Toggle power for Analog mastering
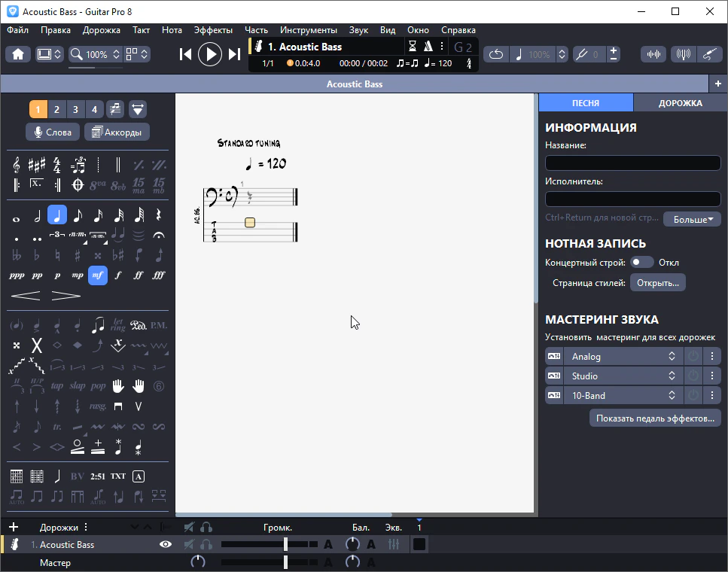This screenshot has height=572, width=728. point(692,357)
